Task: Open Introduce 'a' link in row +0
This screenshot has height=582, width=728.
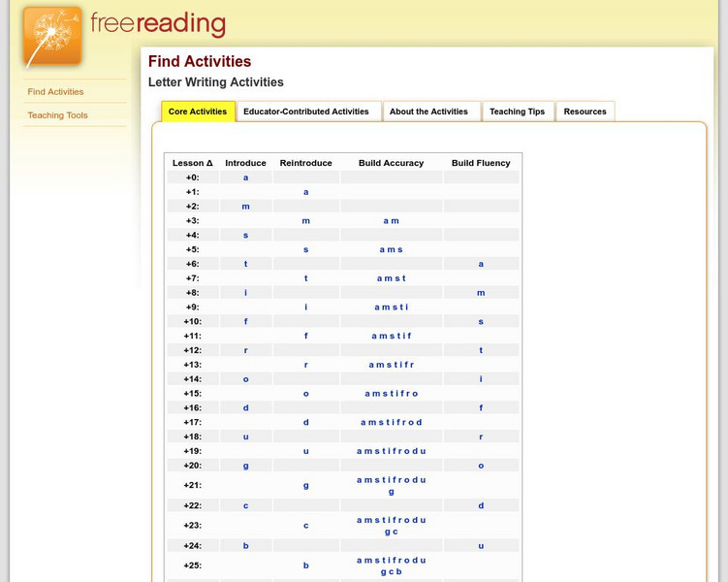Action: [x=245, y=178]
